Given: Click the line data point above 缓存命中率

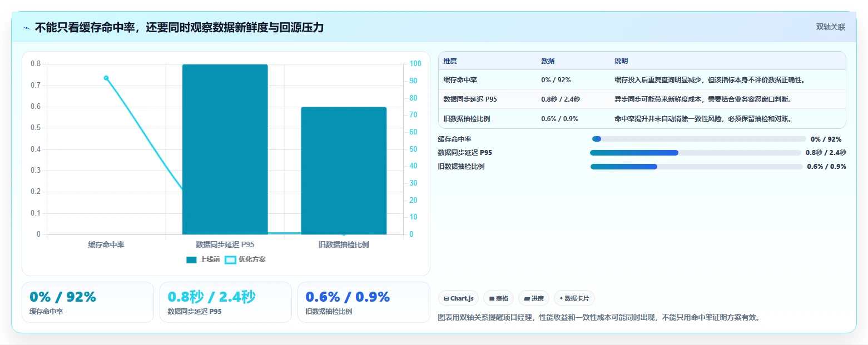Looking at the screenshot, I should (106, 78).
